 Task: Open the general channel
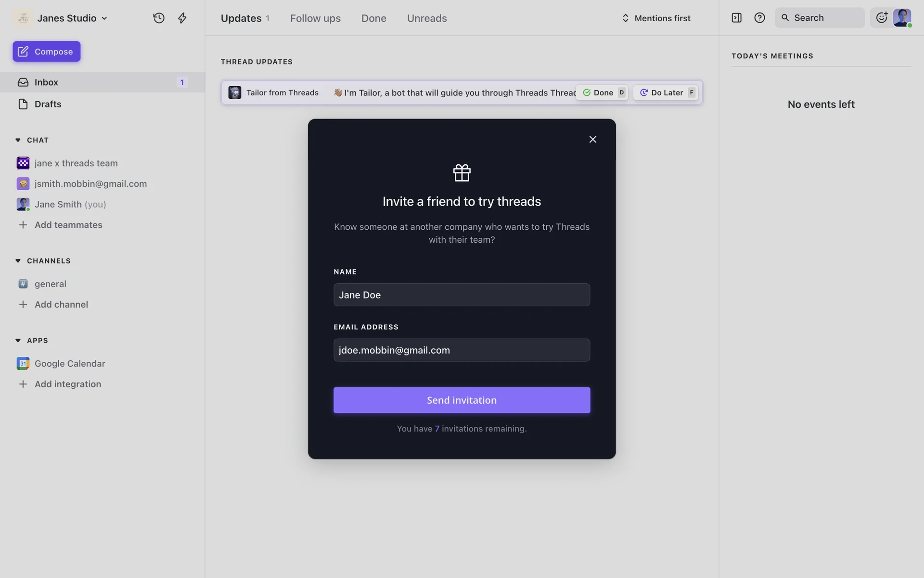[50, 284]
